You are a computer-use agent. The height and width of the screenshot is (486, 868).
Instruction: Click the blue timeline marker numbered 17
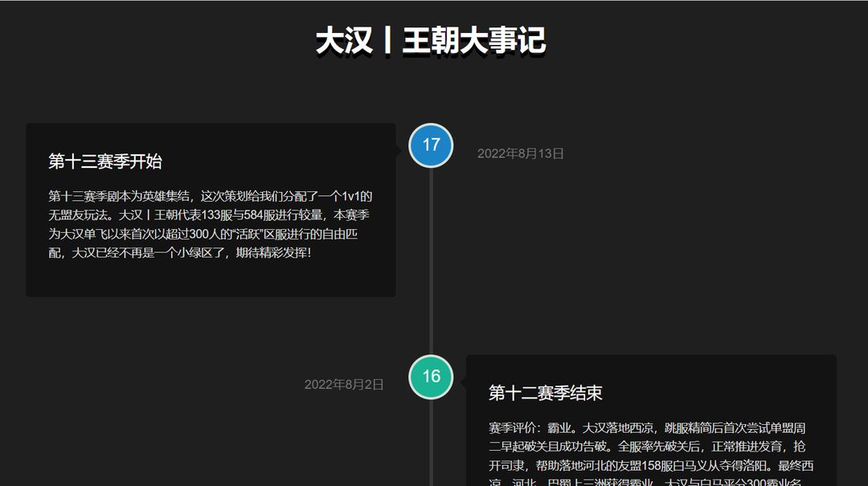(x=431, y=145)
